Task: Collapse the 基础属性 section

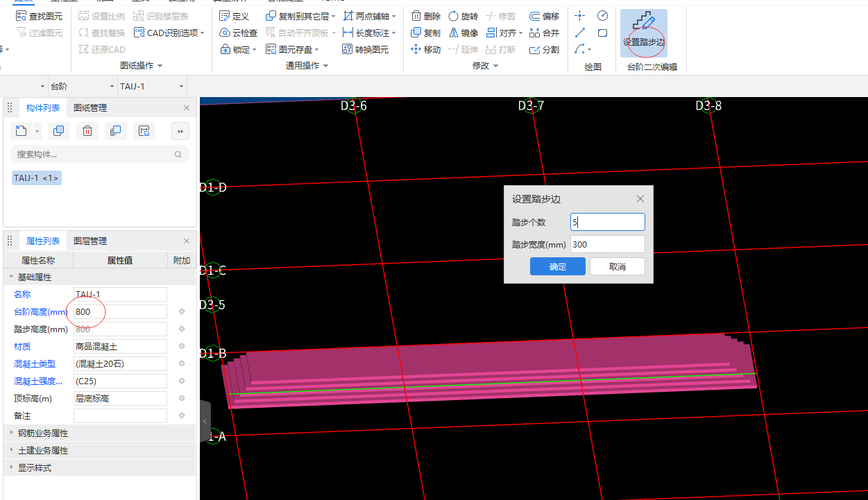Action: point(11,277)
